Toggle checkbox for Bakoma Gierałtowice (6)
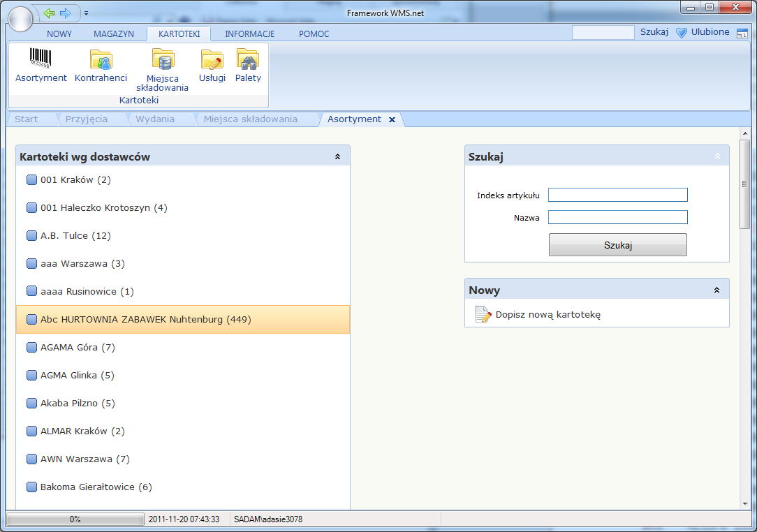The height and width of the screenshot is (532, 757). (31, 487)
